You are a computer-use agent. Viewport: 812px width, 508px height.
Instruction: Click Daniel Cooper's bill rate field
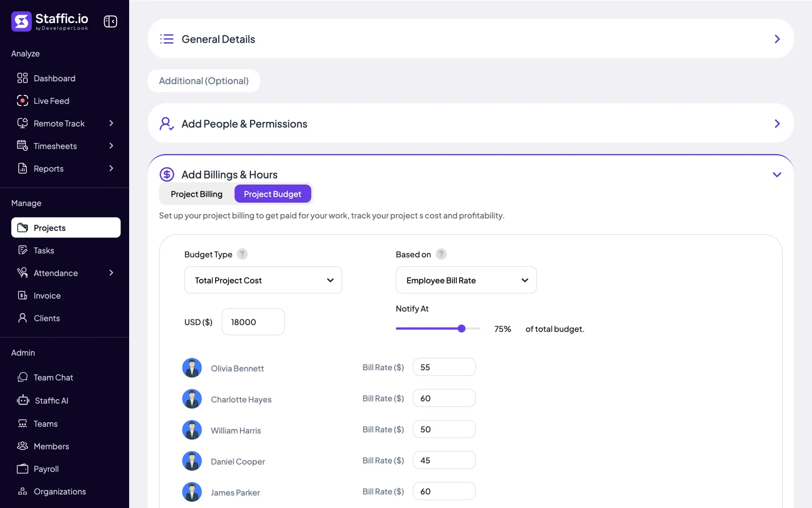[444, 460]
